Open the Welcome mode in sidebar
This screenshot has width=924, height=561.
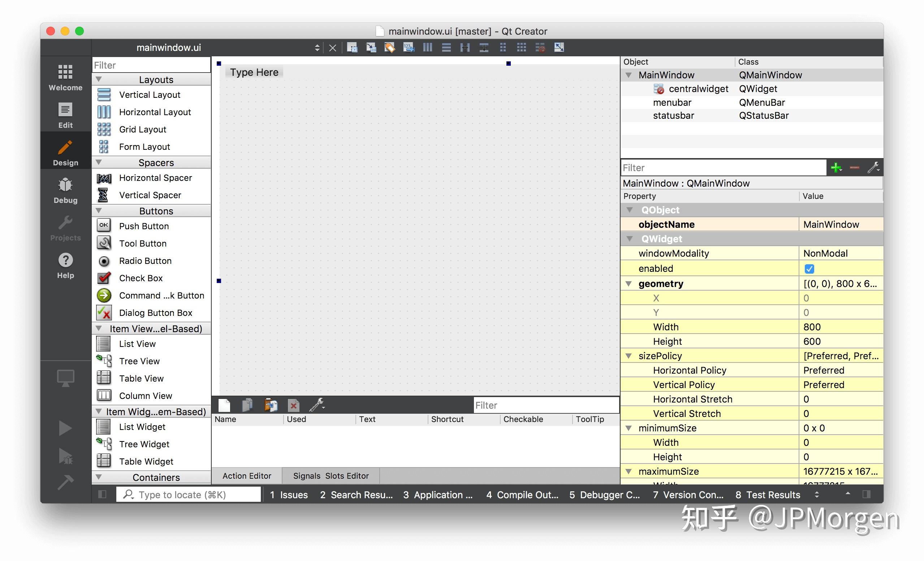pos(65,77)
